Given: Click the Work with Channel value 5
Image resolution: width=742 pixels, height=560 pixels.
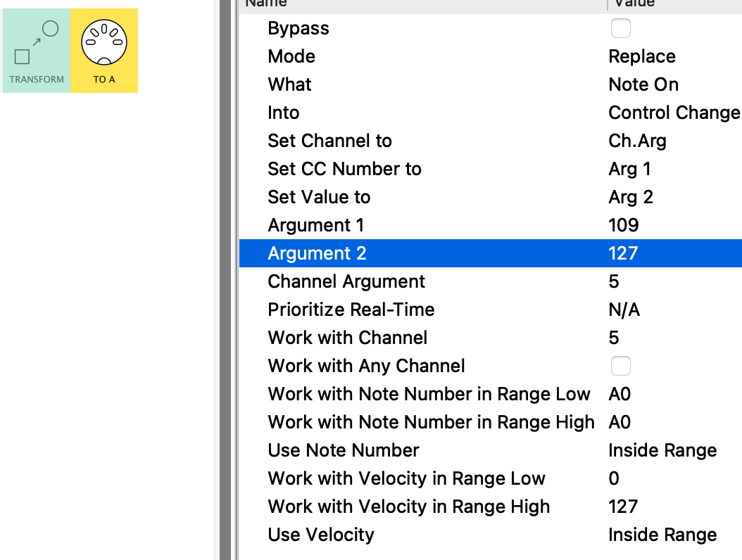Looking at the screenshot, I should click(614, 338).
